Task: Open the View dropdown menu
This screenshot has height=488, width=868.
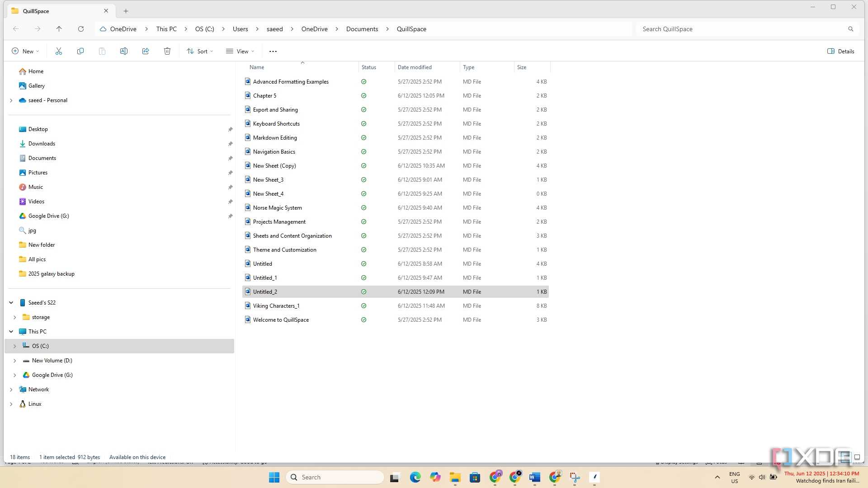Action: pos(241,51)
